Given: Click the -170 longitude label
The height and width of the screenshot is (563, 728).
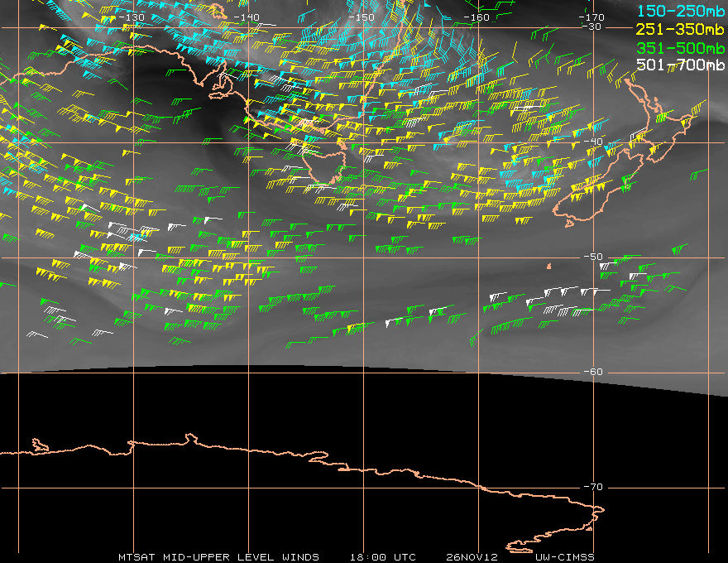Looking at the screenshot, I should point(591,17).
